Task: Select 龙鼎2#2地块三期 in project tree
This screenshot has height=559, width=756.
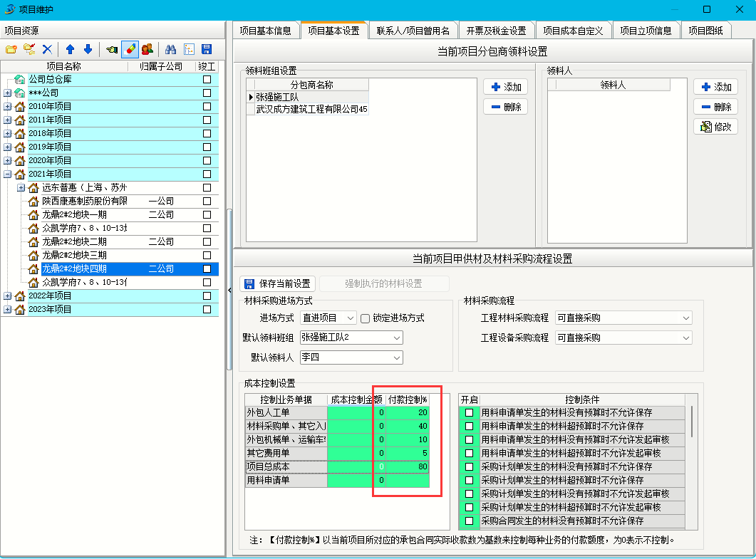Action: (x=74, y=255)
